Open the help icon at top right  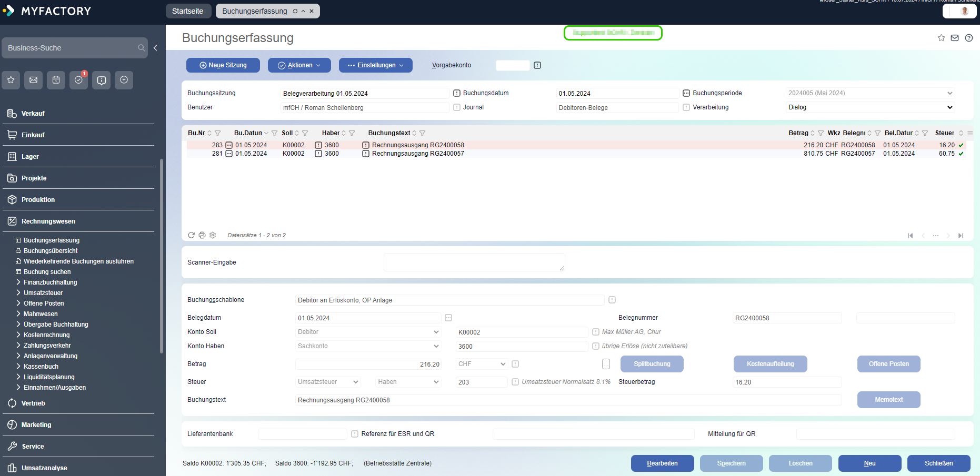click(969, 38)
